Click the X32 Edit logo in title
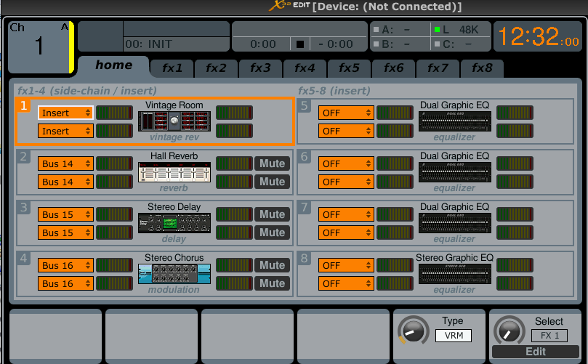588x364 pixels. [289, 6]
